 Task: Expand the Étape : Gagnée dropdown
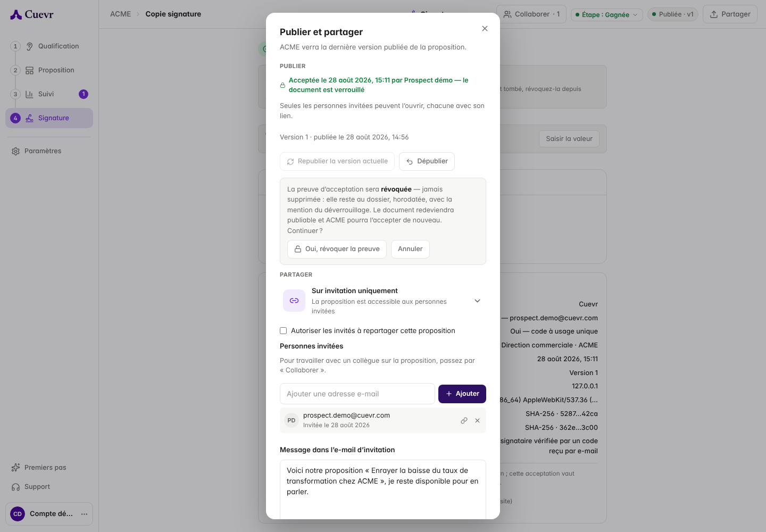(607, 15)
